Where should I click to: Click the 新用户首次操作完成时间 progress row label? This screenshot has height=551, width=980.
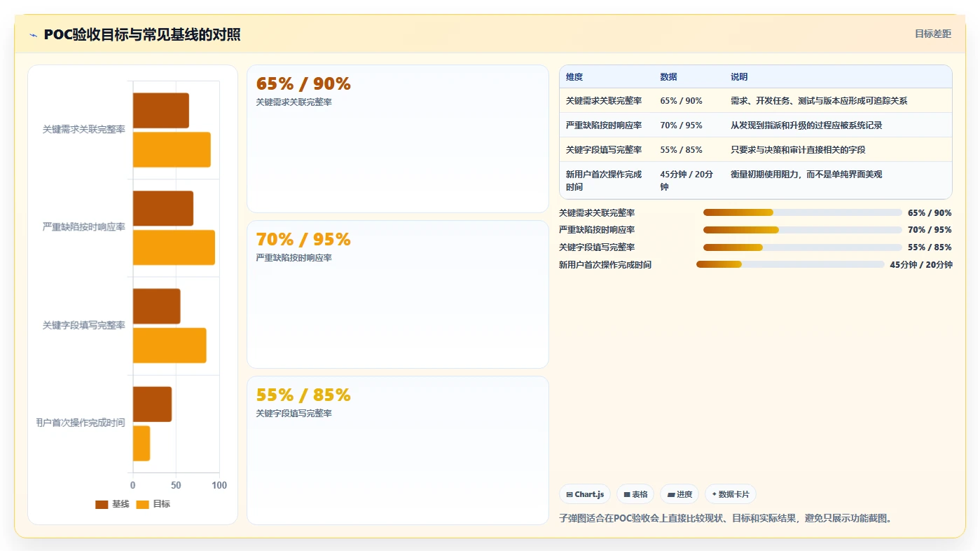(605, 265)
